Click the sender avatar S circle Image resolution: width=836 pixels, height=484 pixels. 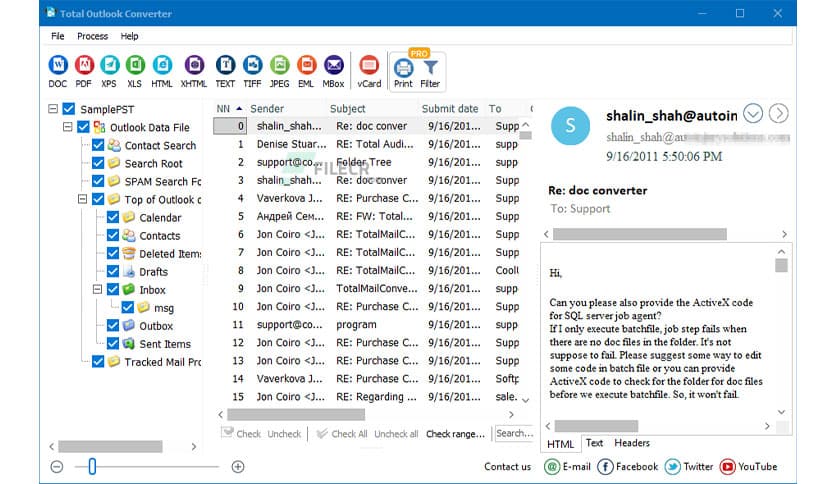tap(570, 126)
